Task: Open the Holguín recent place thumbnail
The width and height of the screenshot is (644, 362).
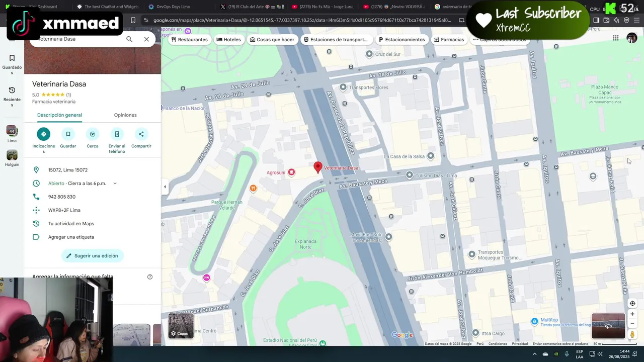Action: pos(12,158)
